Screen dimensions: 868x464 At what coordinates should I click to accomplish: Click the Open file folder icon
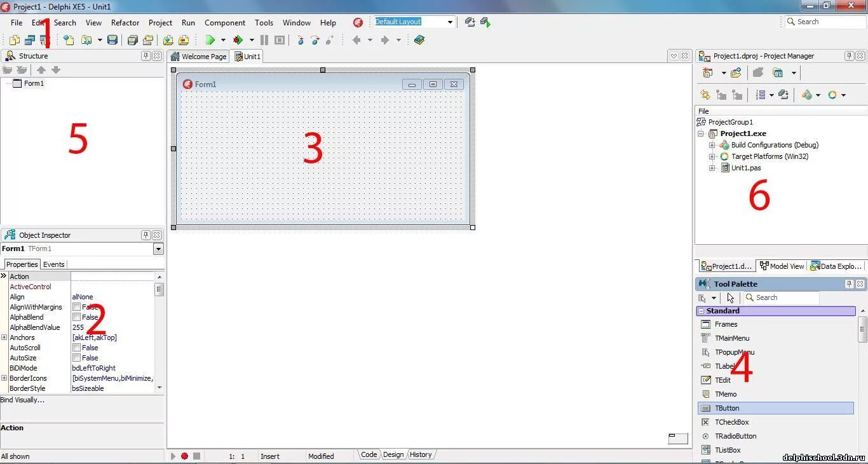click(x=86, y=40)
